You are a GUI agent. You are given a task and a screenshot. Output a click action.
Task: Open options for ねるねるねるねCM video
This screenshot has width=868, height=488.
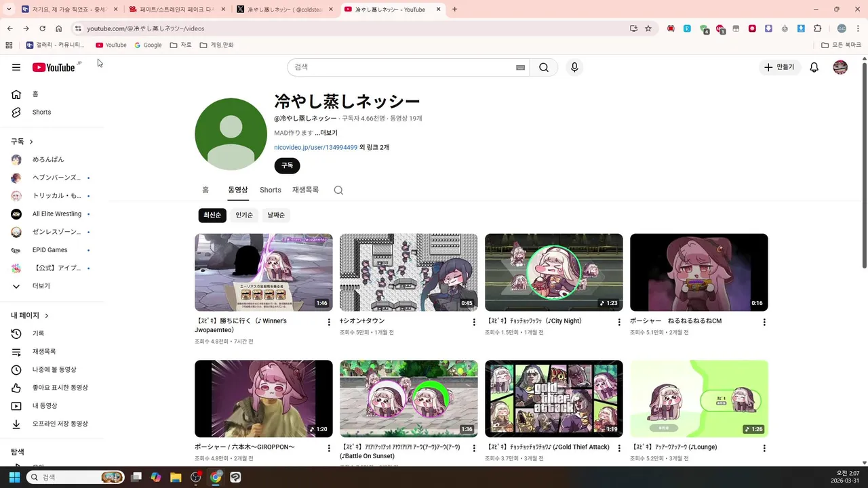tap(764, 322)
